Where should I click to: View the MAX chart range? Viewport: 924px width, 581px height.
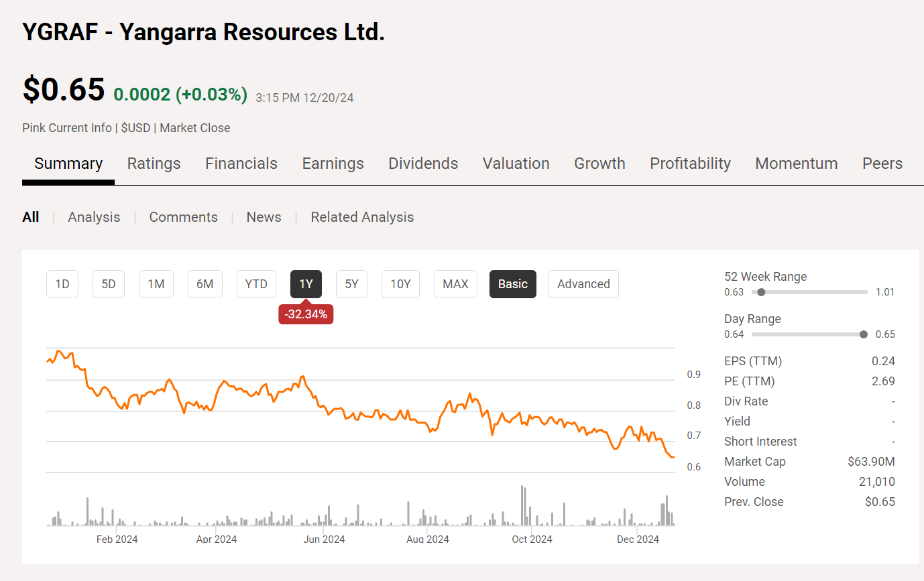455,283
